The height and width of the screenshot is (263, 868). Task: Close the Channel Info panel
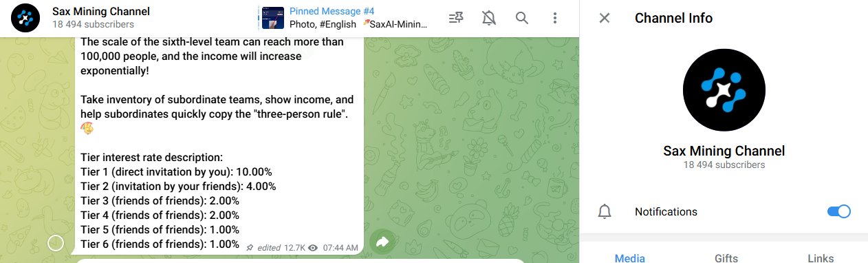point(605,18)
